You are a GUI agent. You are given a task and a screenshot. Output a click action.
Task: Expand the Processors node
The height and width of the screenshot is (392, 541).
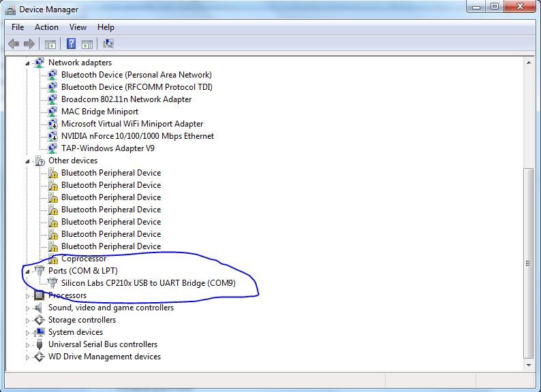(x=28, y=296)
